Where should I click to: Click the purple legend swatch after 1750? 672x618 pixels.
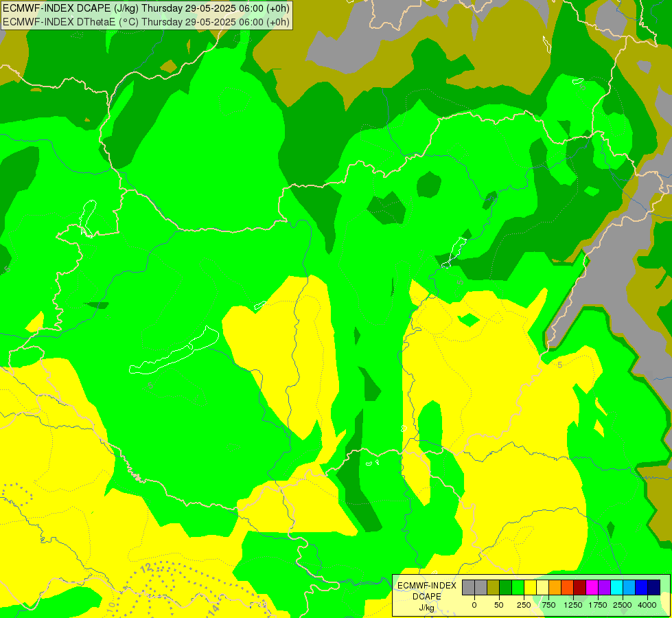604,587
